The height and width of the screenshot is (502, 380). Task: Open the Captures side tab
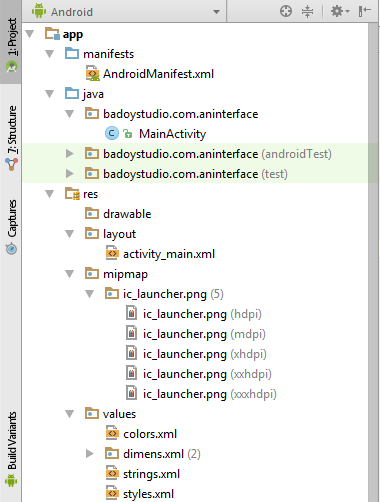(x=12, y=227)
